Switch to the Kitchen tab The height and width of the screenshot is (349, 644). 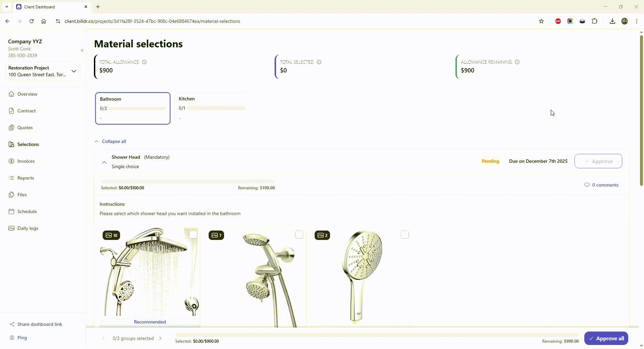coord(212,108)
